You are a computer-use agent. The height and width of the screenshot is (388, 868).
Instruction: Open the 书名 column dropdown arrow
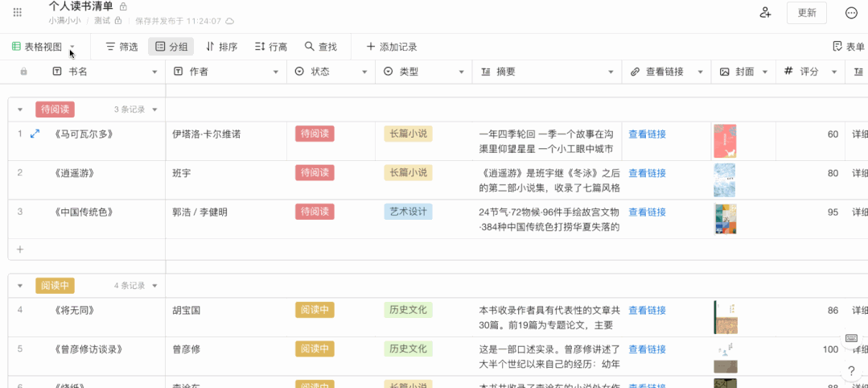tap(154, 72)
